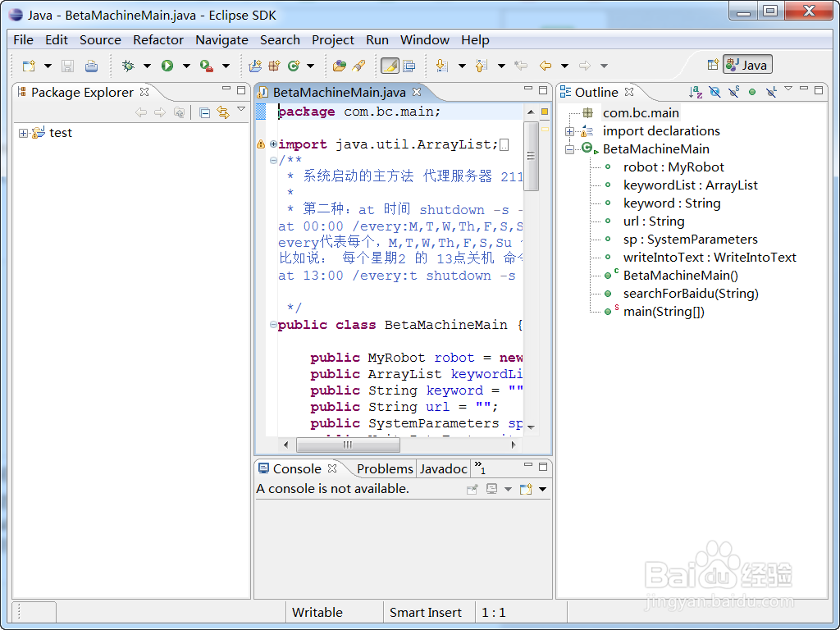Screen dimensions: 840x630
Task: Open the New wizard dropdown arrow
Action: 48,66
